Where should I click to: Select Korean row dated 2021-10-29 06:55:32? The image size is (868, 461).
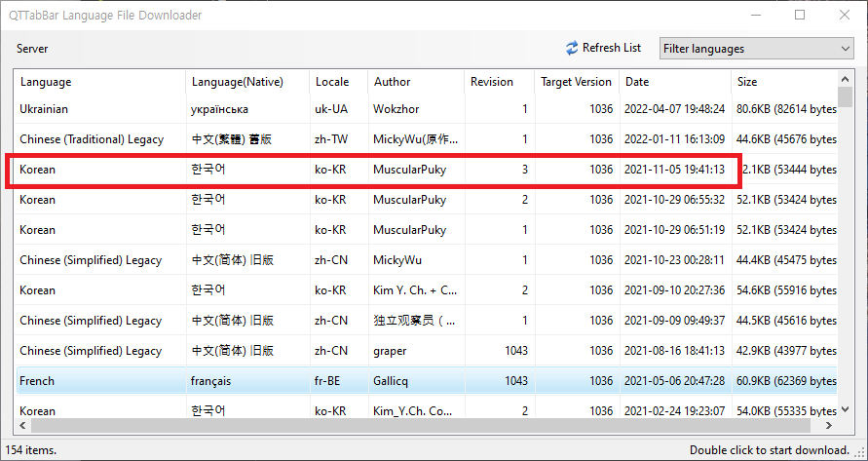(x=426, y=200)
